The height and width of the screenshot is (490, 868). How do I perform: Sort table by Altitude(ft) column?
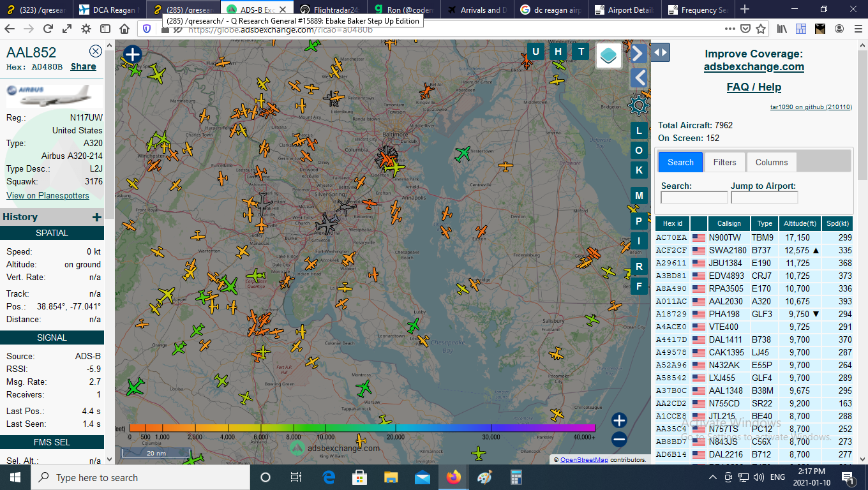pyautogui.click(x=800, y=223)
